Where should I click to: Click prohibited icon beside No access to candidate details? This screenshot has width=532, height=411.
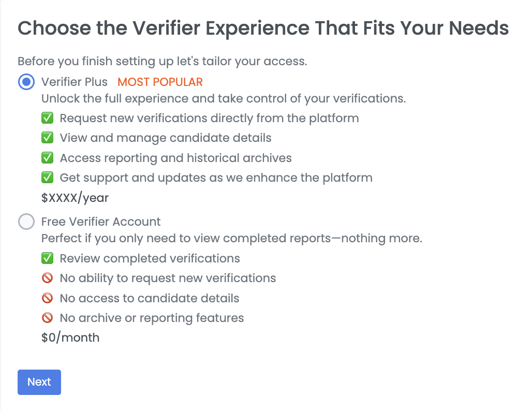pyautogui.click(x=48, y=299)
